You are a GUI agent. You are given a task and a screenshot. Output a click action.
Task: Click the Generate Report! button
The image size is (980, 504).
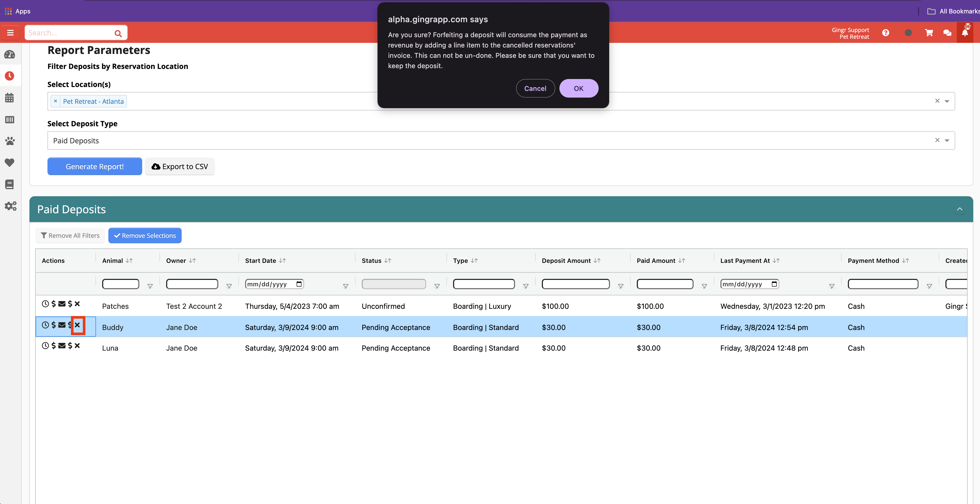pos(95,166)
